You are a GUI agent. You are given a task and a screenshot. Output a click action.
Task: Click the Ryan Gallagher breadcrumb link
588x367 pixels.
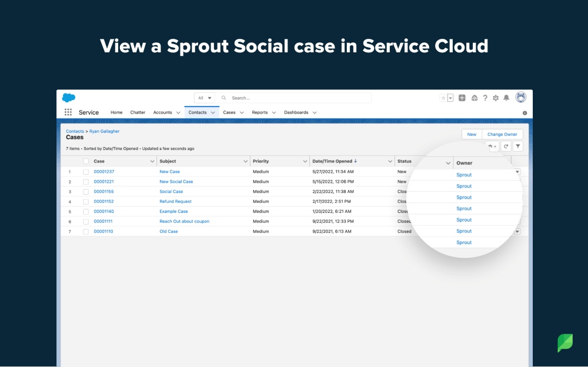[104, 131]
